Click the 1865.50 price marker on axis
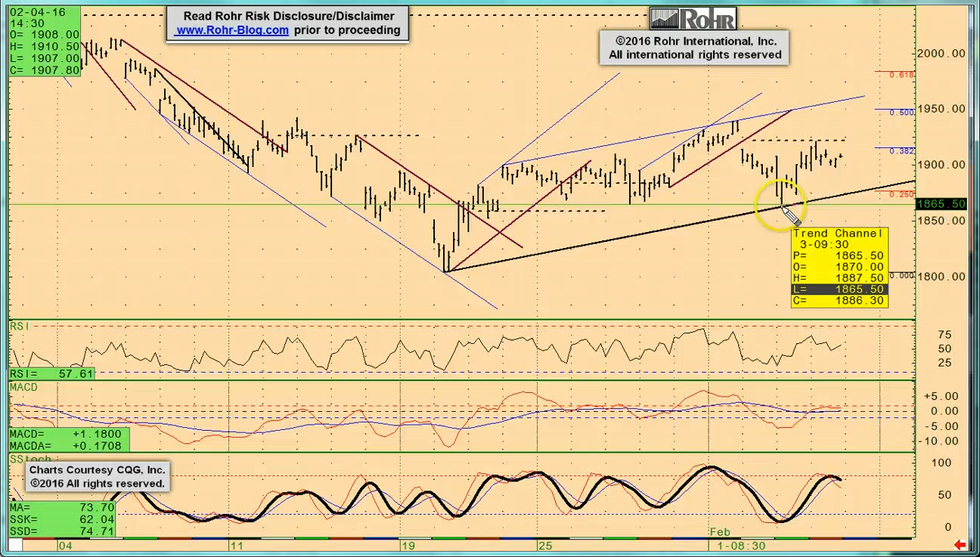This screenshot has width=980, height=557. (x=941, y=204)
